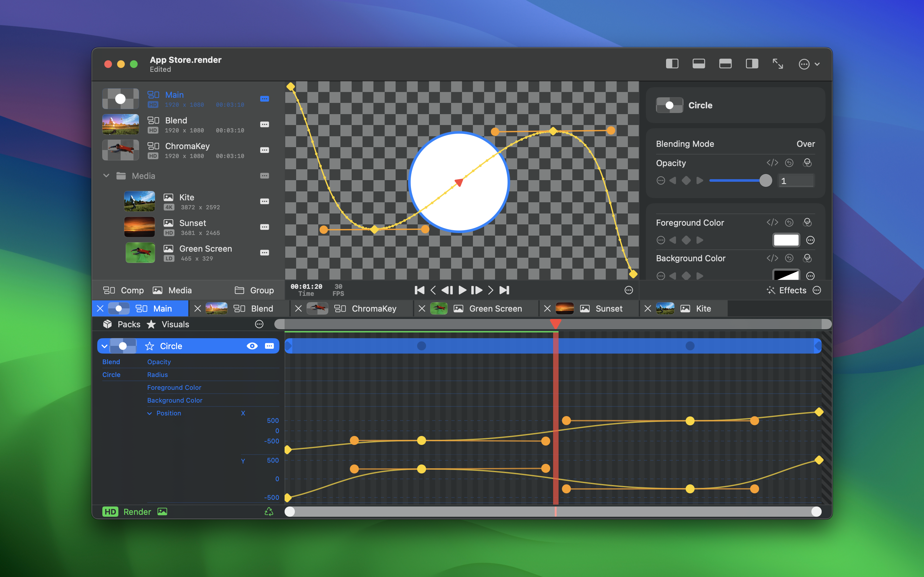Click the Render button

point(137,512)
